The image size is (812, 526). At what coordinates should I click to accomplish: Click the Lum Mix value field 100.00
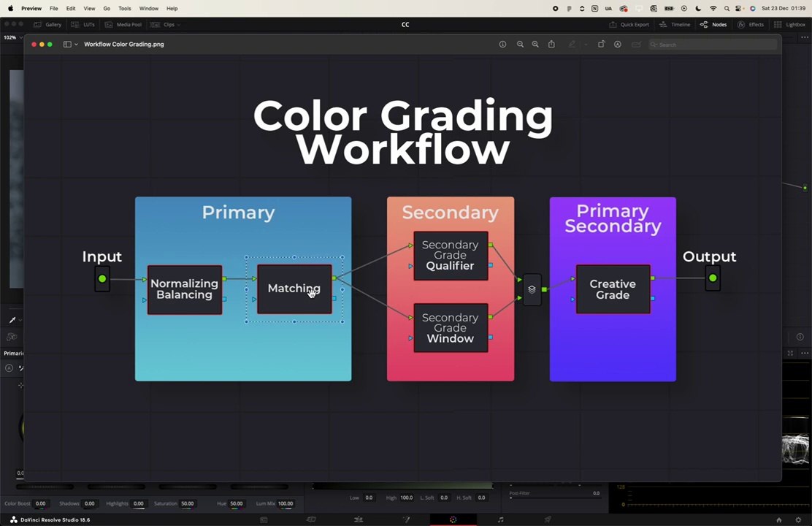pos(286,503)
